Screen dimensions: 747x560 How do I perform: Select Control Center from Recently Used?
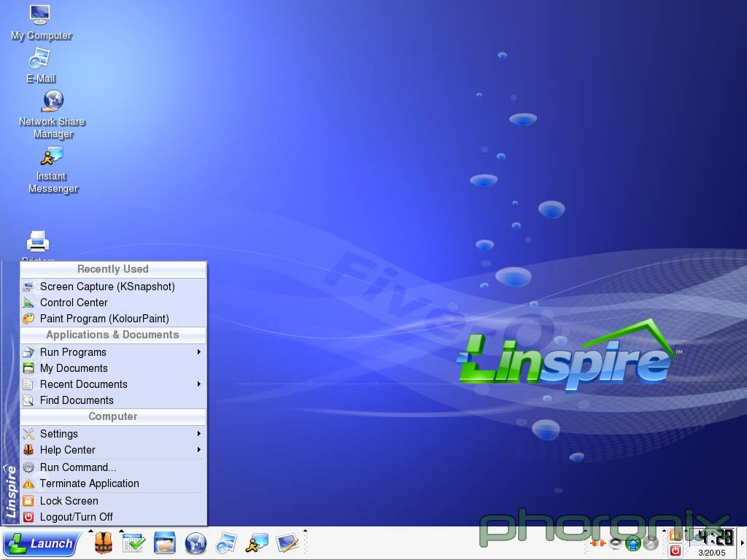tap(74, 303)
